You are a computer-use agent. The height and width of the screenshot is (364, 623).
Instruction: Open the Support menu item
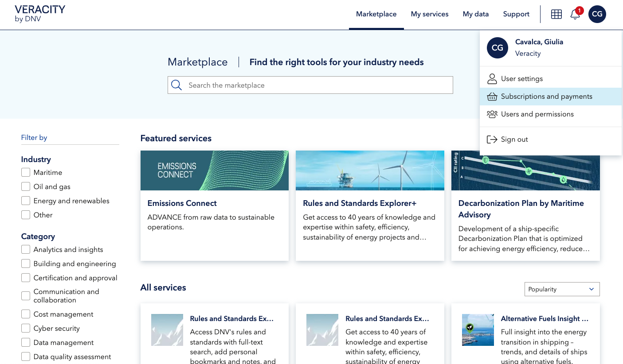pyautogui.click(x=516, y=14)
